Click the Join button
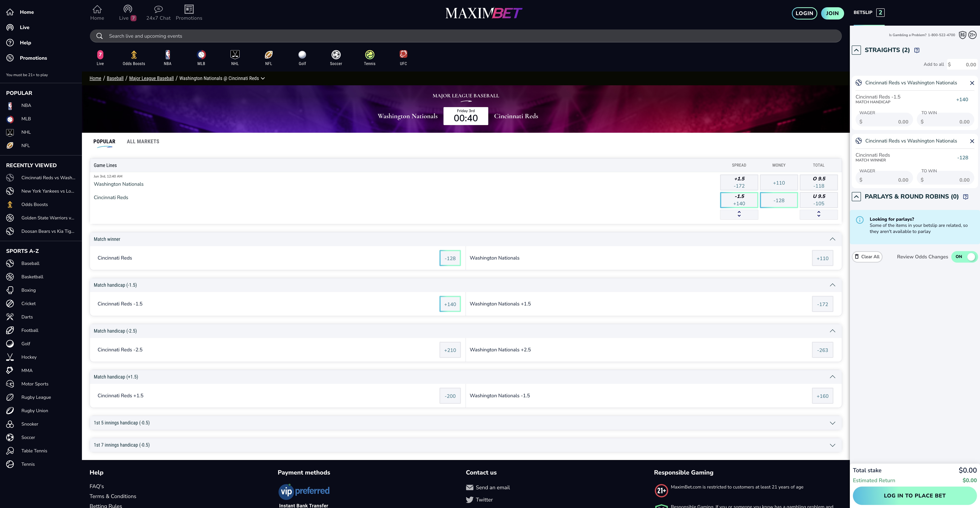Viewport: 980px width, 508px height. (x=832, y=13)
